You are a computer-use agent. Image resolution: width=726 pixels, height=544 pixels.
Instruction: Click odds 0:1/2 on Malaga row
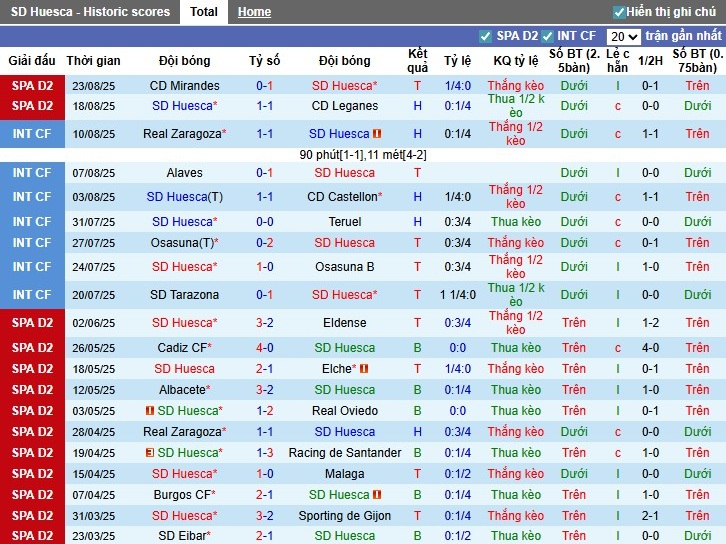(x=457, y=474)
